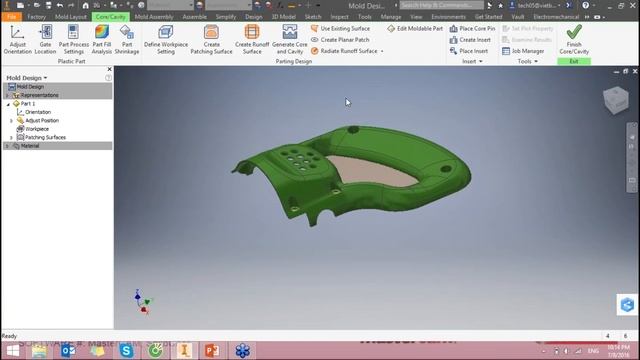
Task: Switch to the Sketch tab
Action: [313, 17]
